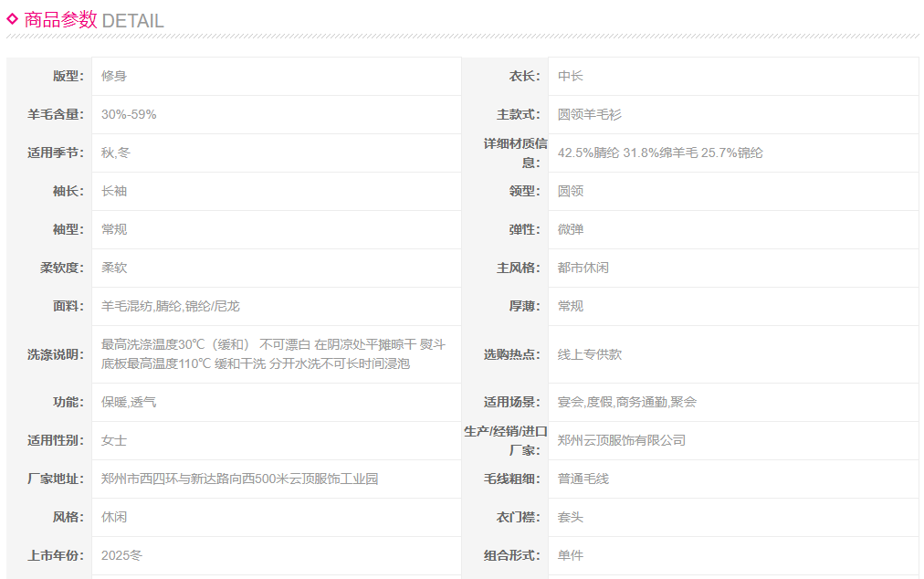Click the detailed material composition text
This screenshot has height=579, width=924.
tap(660, 153)
